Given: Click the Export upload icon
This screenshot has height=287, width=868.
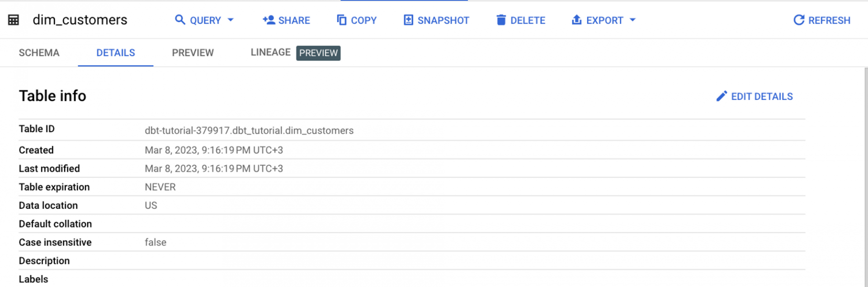Looking at the screenshot, I should [576, 20].
